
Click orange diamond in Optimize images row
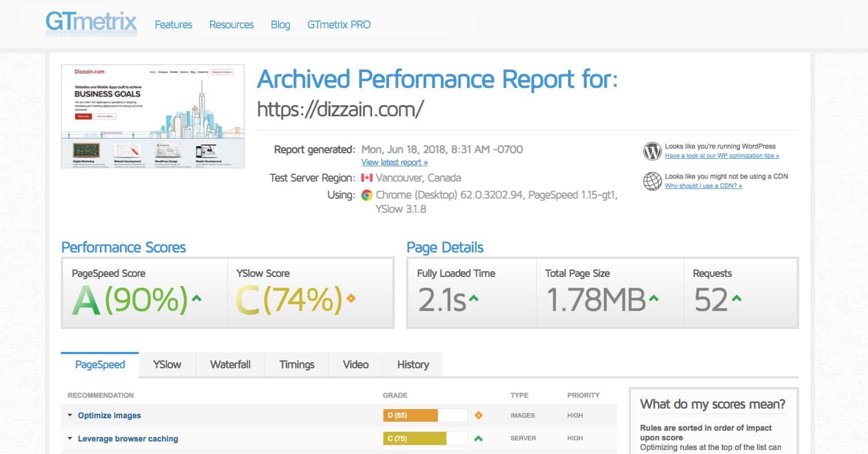[x=478, y=415]
